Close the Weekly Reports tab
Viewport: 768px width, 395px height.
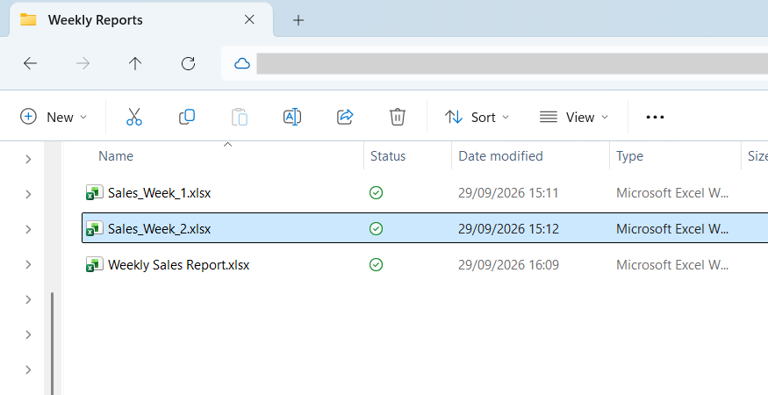tap(249, 20)
